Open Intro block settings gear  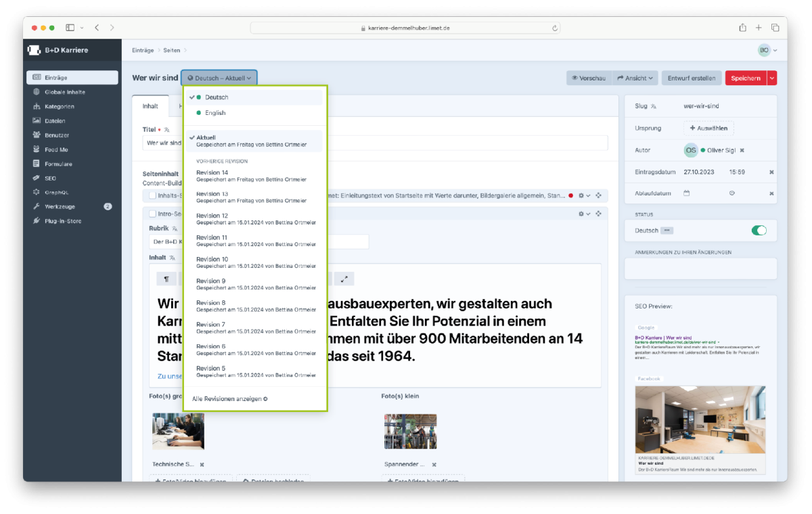click(583, 214)
